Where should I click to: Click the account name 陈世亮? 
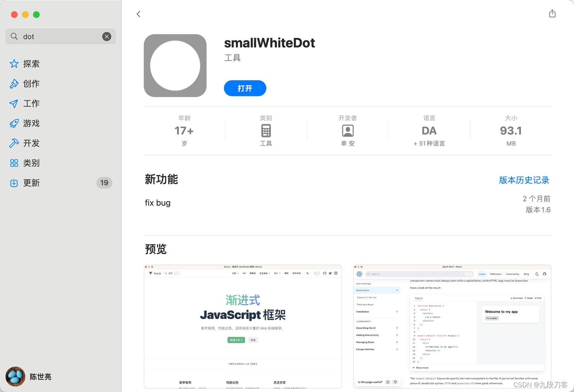41,377
